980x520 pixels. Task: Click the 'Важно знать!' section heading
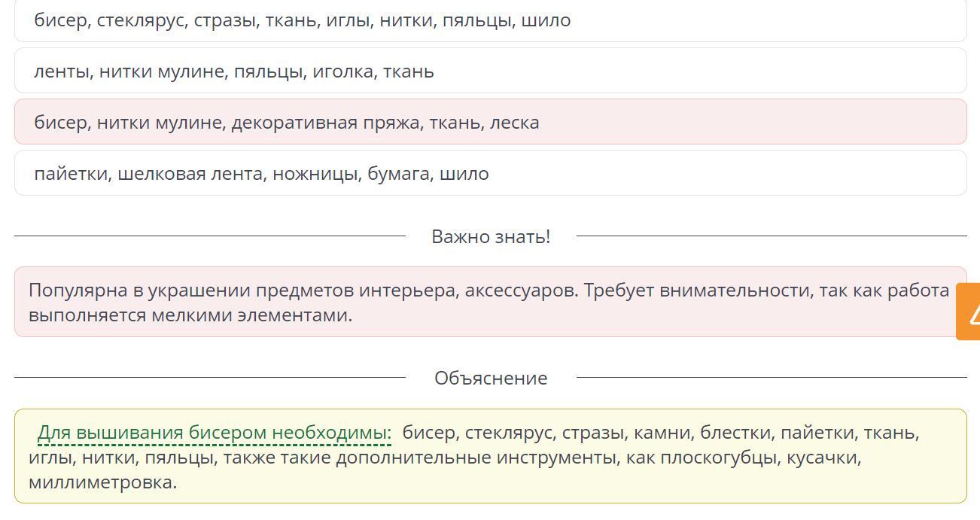click(x=491, y=236)
